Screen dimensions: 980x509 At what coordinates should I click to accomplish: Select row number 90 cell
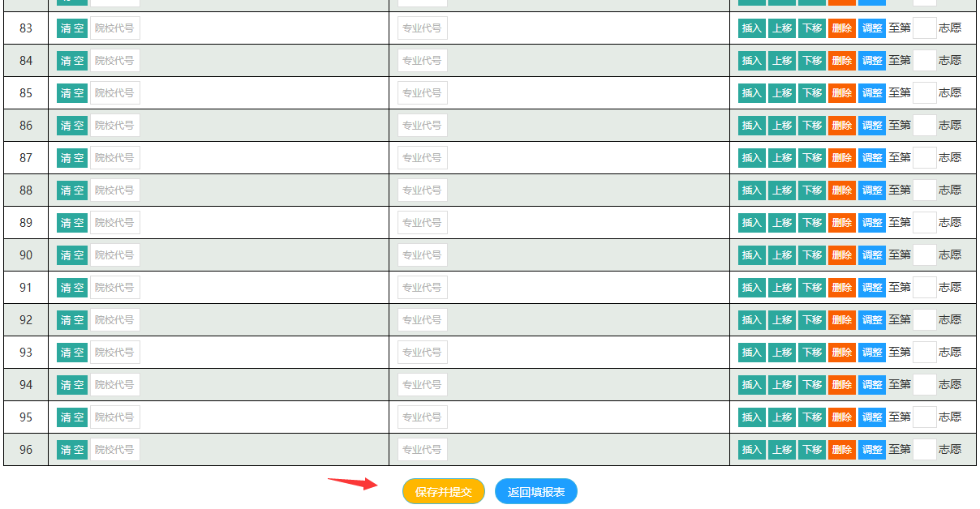click(x=26, y=255)
